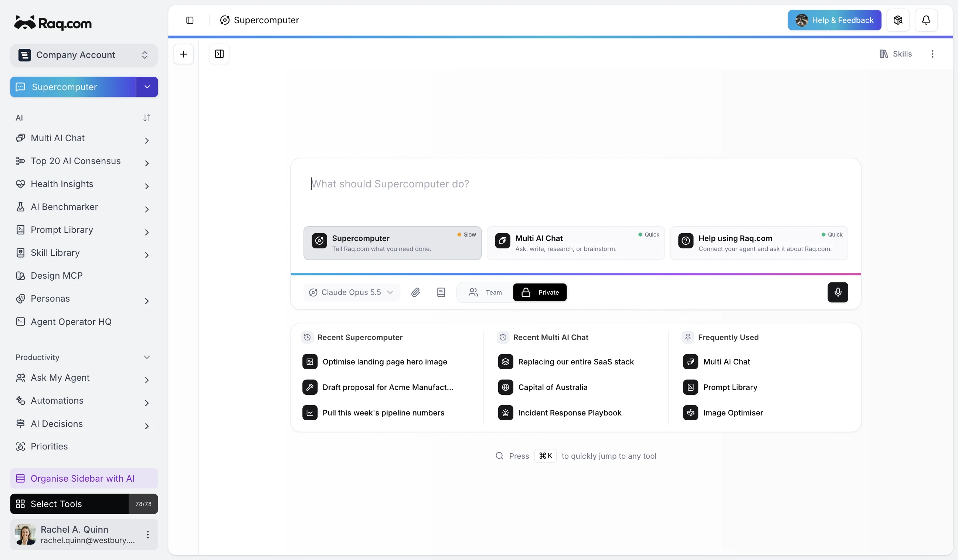This screenshot has height=560, width=958.
Task: Switch visibility to Team
Action: (x=485, y=292)
